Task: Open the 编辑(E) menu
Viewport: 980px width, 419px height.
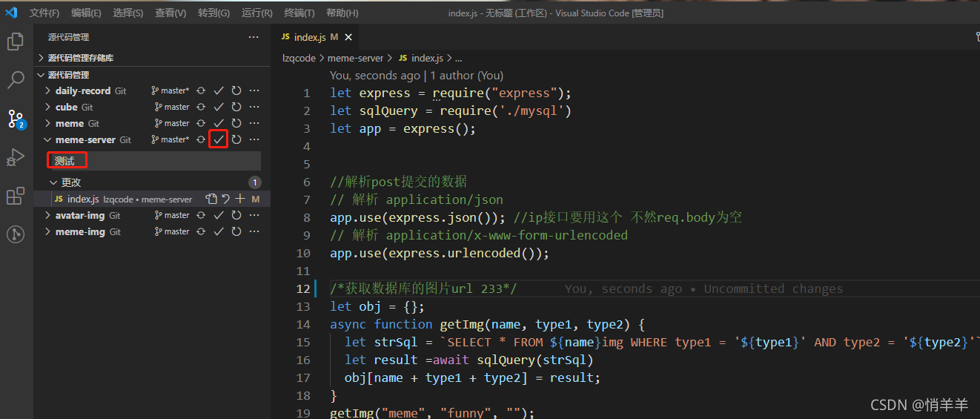Action: (x=86, y=13)
